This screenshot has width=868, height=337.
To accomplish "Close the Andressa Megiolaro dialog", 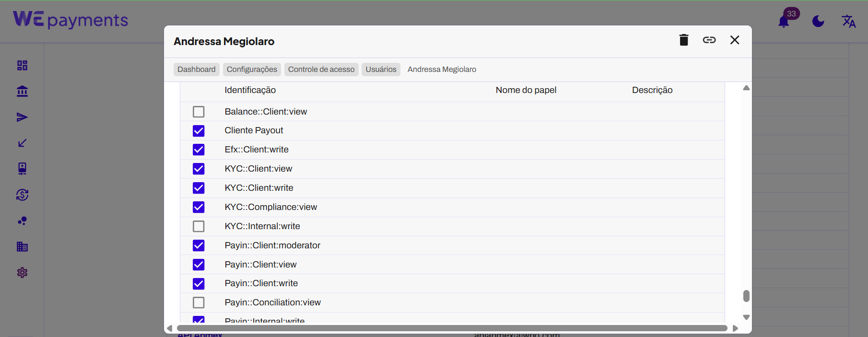I will [x=735, y=40].
